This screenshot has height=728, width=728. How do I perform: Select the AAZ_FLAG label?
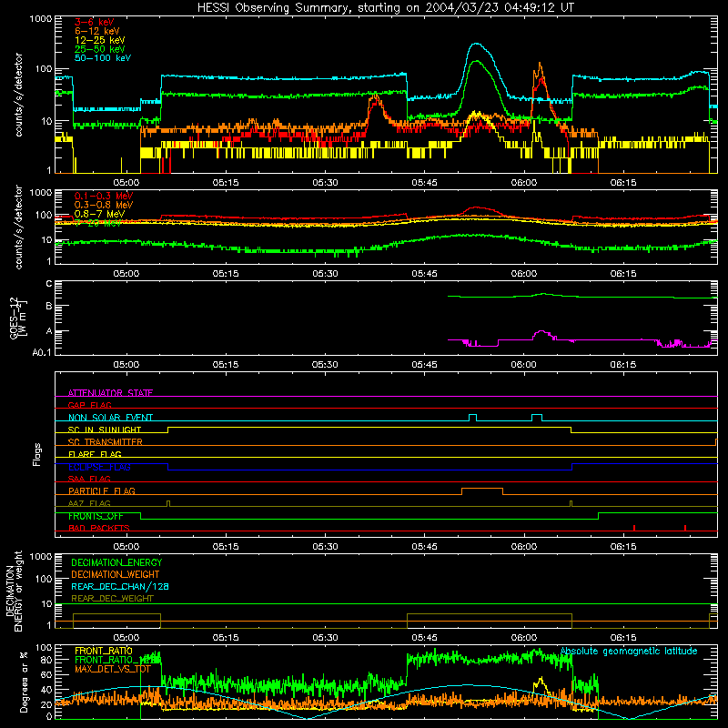pos(89,503)
